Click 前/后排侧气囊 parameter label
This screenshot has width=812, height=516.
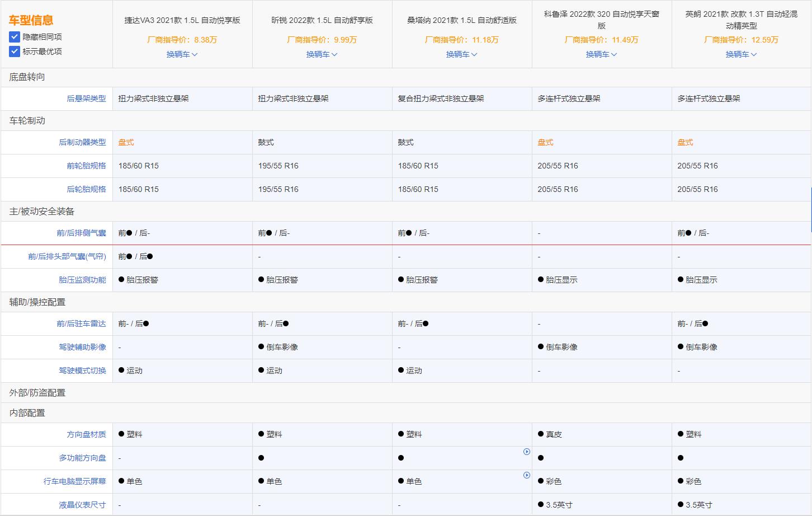coord(81,233)
